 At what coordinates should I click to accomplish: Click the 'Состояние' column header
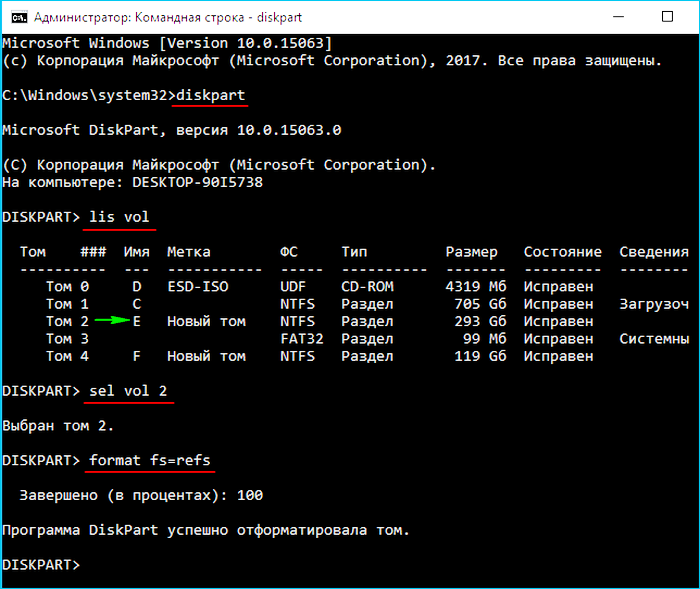click(562, 252)
